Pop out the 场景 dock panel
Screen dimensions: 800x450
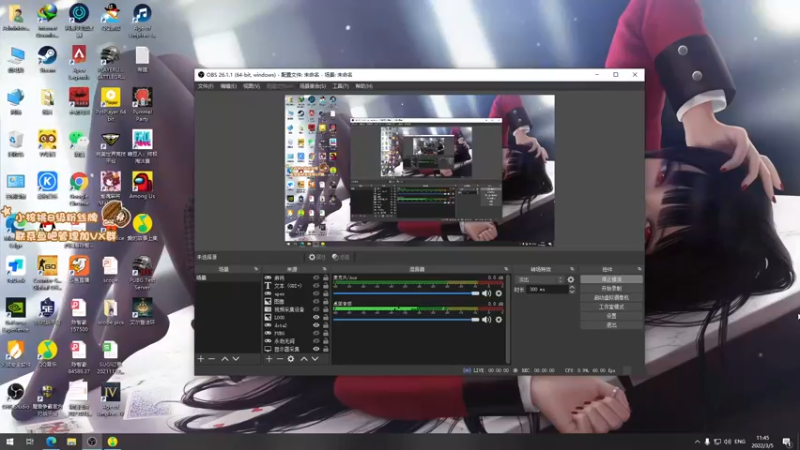click(x=256, y=269)
